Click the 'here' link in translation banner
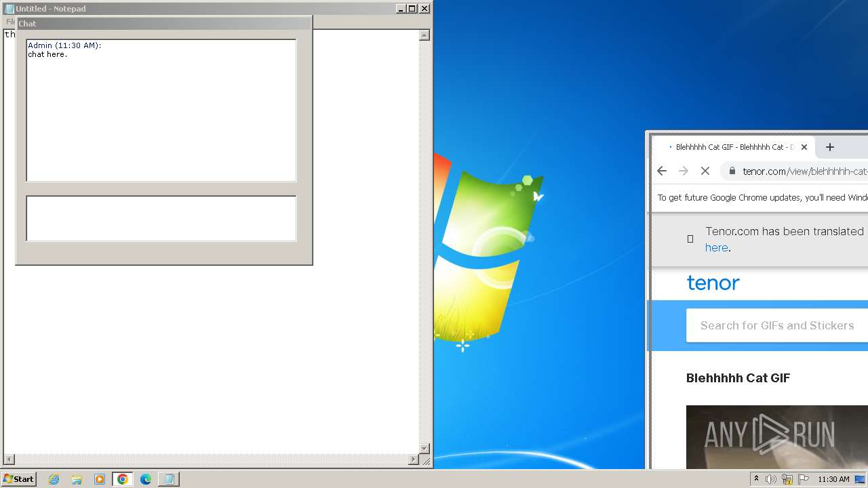Screen dimensions: 868x488 click(716, 247)
